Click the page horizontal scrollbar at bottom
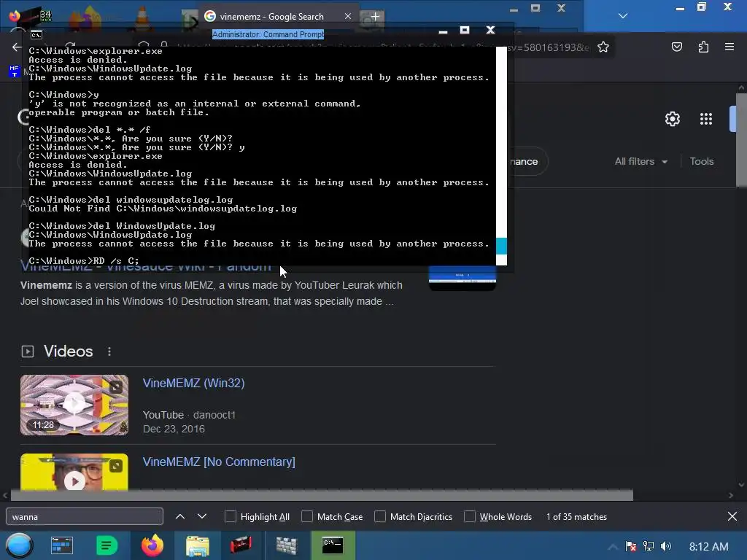This screenshot has height=560, width=747. (322, 495)
